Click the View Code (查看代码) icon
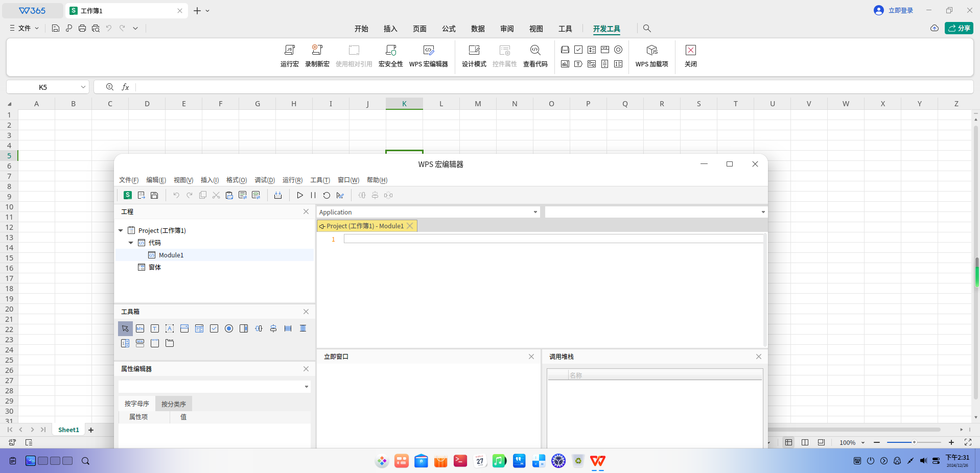The height and width of the screenshot is (473, 980). (535, 56)
